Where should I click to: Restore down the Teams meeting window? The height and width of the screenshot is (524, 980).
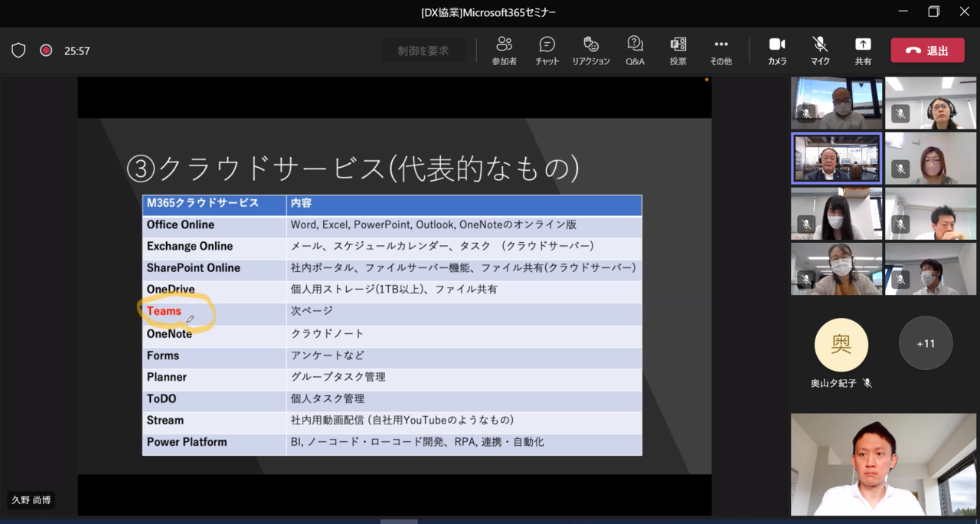tap(933, 11)
